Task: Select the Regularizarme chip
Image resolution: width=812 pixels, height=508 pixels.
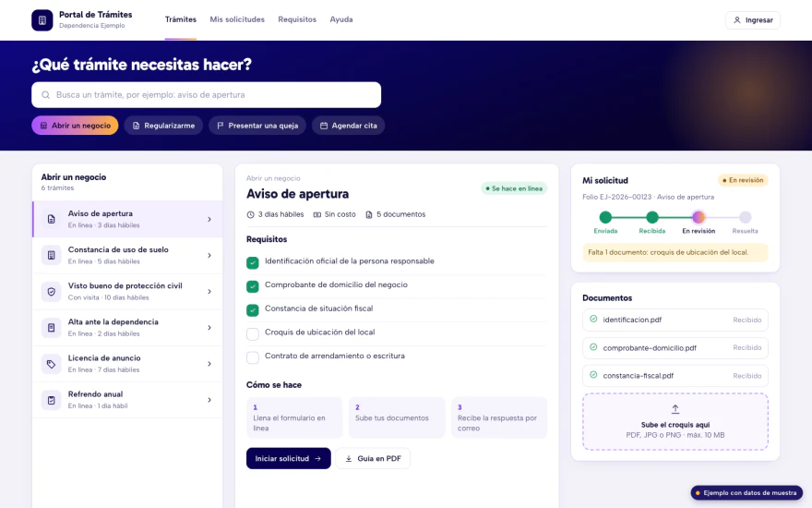Action: point(163,126)
